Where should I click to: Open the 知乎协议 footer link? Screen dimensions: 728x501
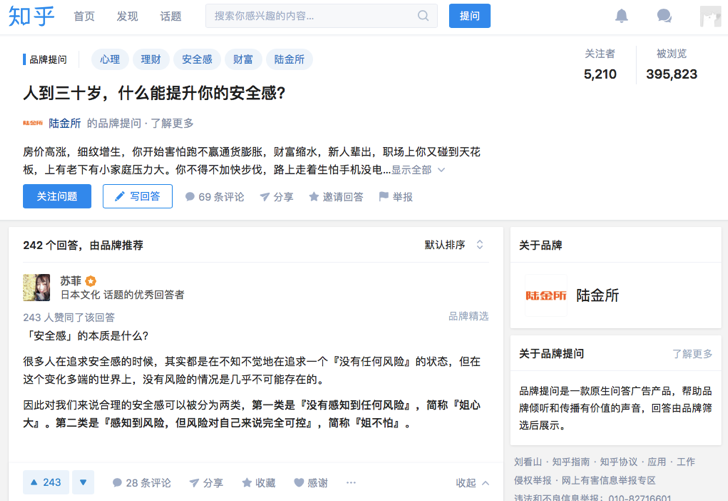pos(618,462)
